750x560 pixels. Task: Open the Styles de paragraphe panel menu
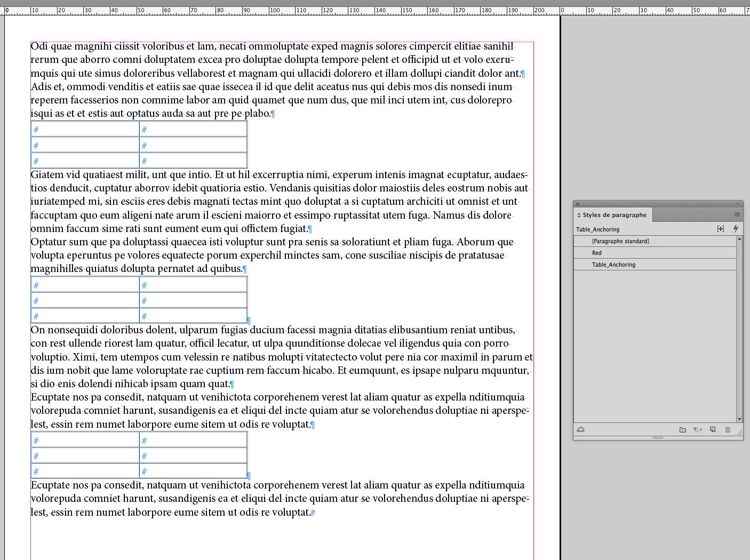[x=737, y=215]
